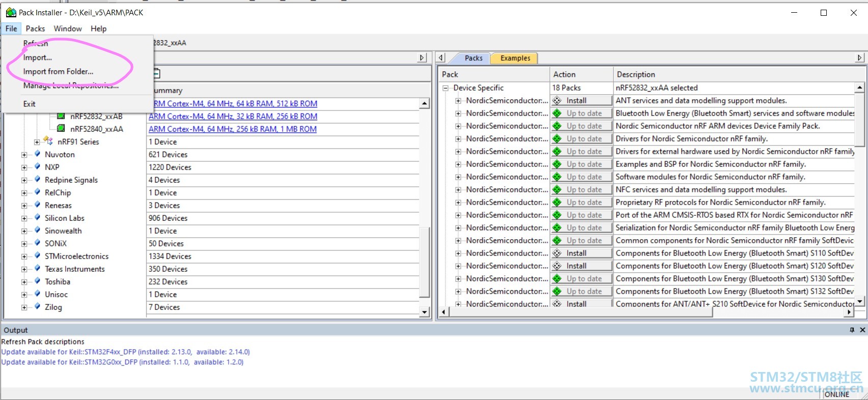Click the green icon on the Bluetooth Low Energy services row
This screenshot has width=868, height=400.
[x=557, y=113]
